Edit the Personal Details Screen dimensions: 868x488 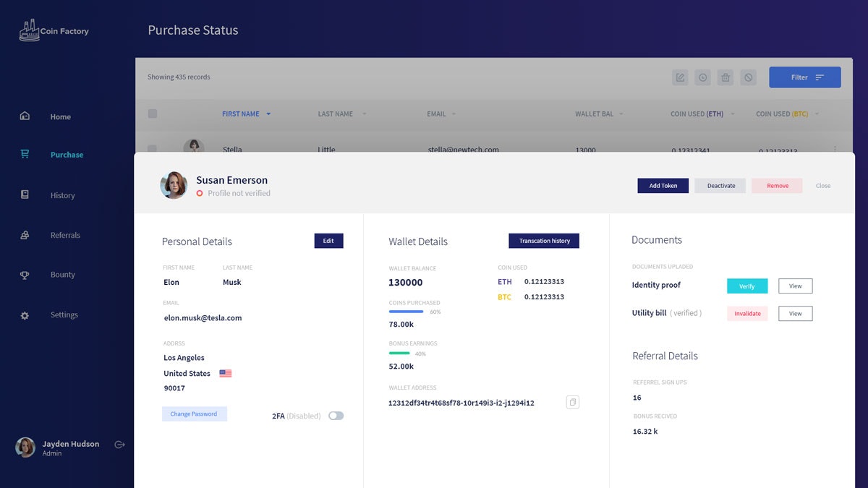pyautogui.click(x=328, y=241)
